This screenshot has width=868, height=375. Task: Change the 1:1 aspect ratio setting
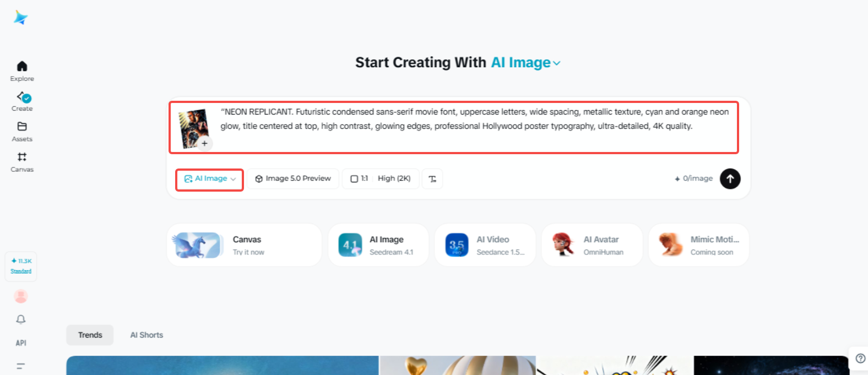tap(359, 179)
